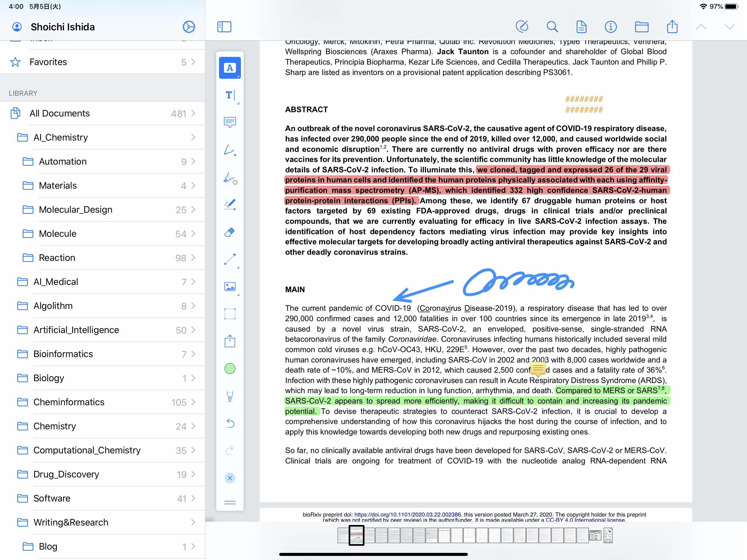Select the eraser tool
747x560 pixels.
tap(229, 232)
